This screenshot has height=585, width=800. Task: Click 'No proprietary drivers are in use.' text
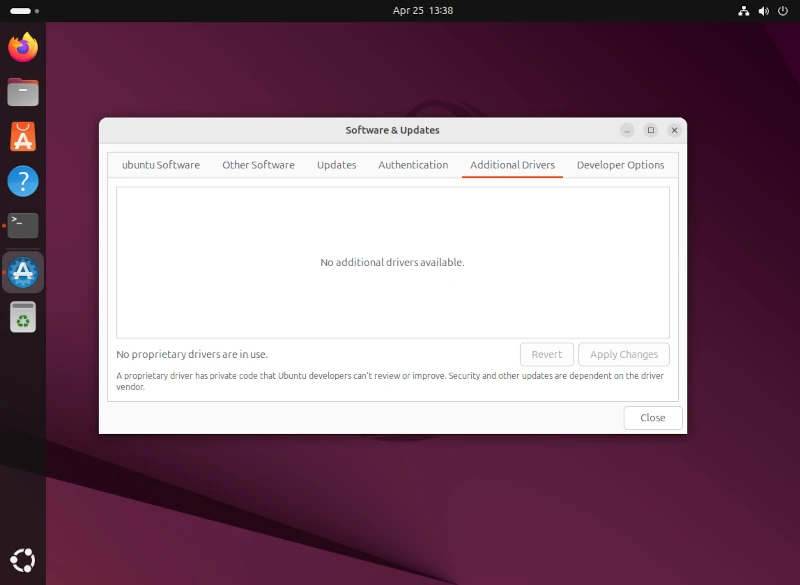click(192, 354)
